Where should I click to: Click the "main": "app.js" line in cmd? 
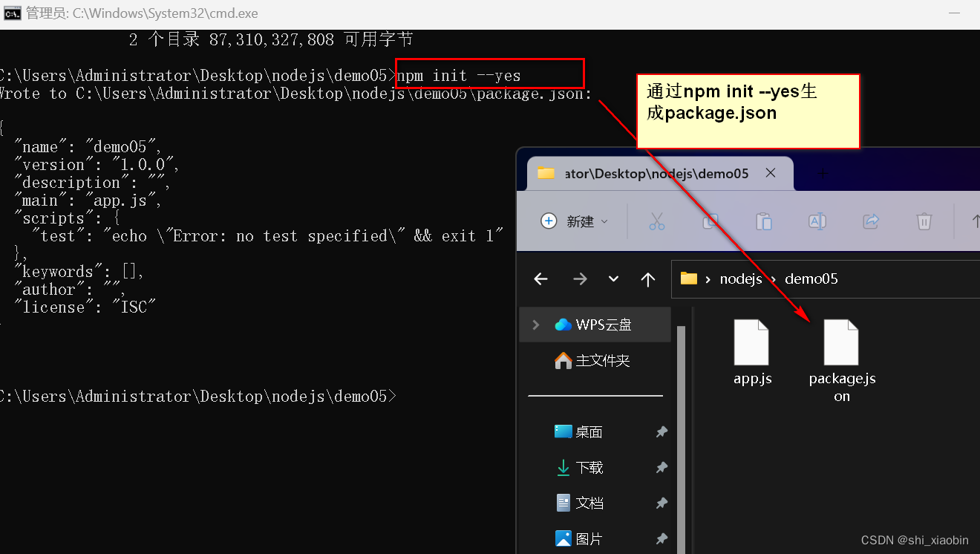pyautogui.click(x=88, y=201)
